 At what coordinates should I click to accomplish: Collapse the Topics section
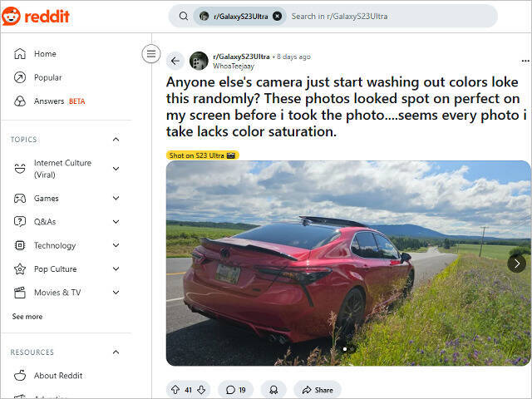[116, 140]
